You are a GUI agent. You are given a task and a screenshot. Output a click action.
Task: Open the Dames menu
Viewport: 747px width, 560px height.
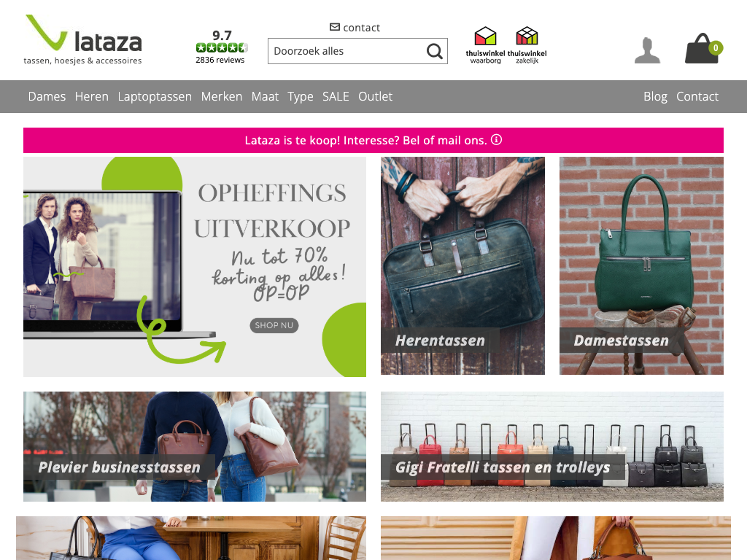pos(47,97)
